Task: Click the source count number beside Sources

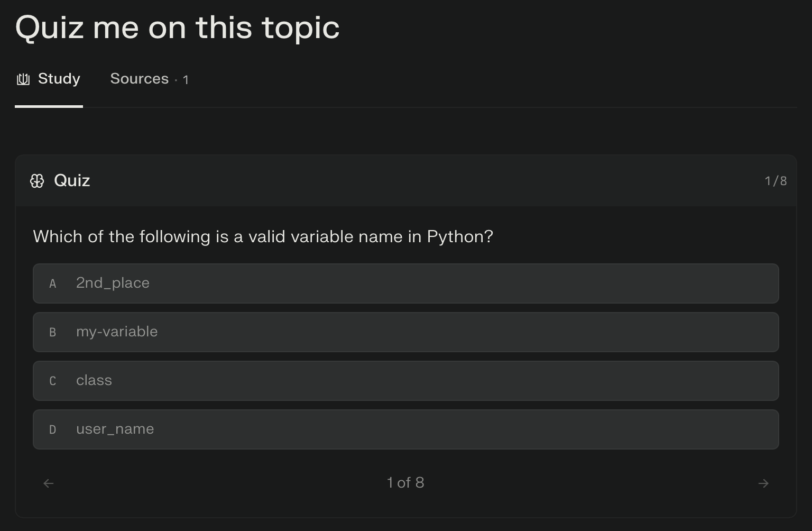Action: [186, 80]
